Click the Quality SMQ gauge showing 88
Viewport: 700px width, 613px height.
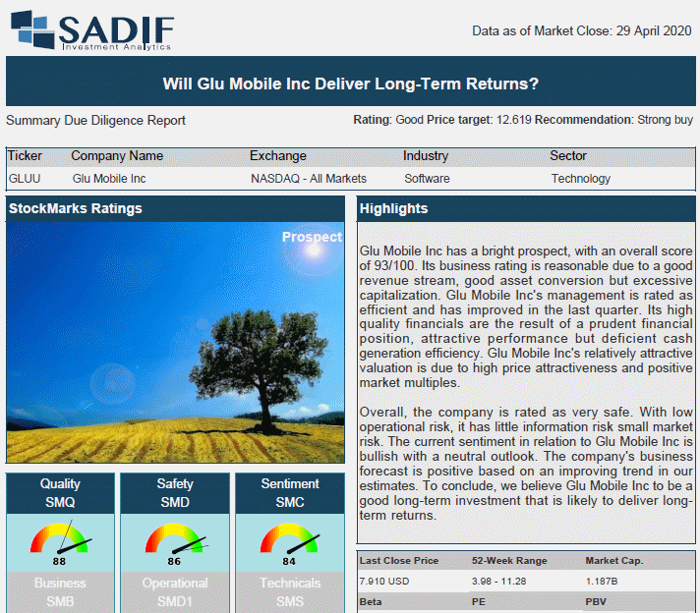click(60, 542)
